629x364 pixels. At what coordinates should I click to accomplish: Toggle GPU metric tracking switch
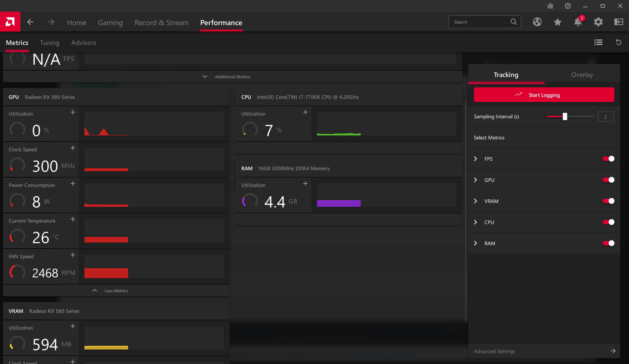pyautogui.click(x=609, y=180)
